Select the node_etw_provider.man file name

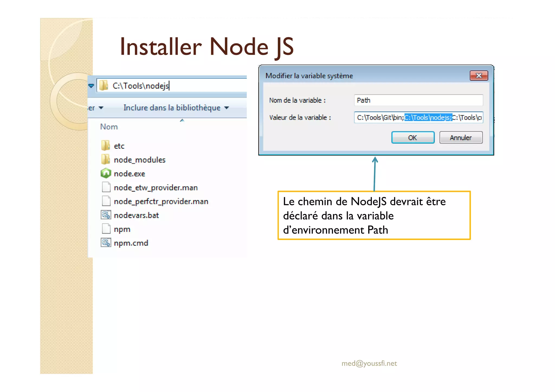pyautogui.click(x=156, y=187)
